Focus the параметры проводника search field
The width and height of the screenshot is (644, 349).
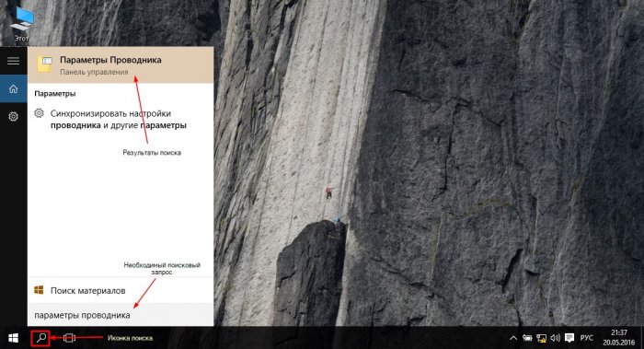point(121,315)
